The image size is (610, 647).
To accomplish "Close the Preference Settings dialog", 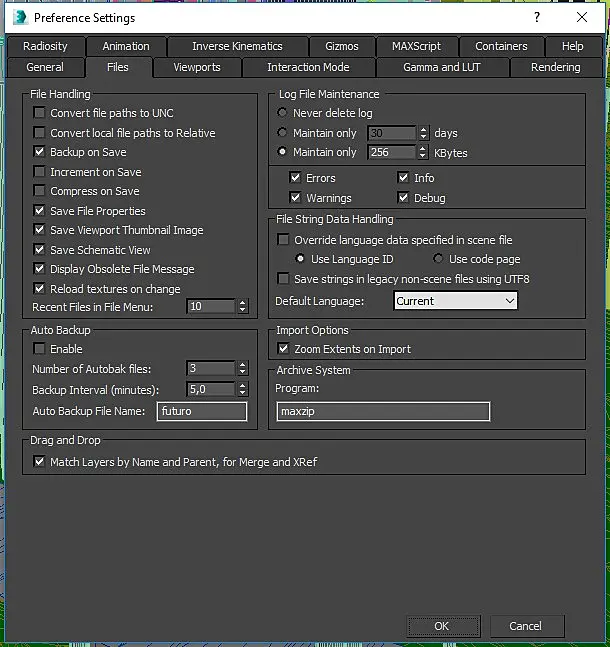I will [582, 17].
